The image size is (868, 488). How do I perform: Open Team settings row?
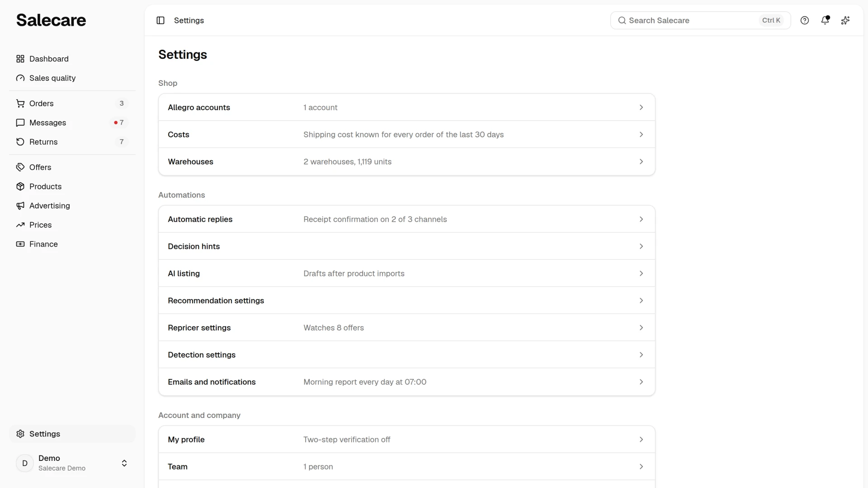406,467
